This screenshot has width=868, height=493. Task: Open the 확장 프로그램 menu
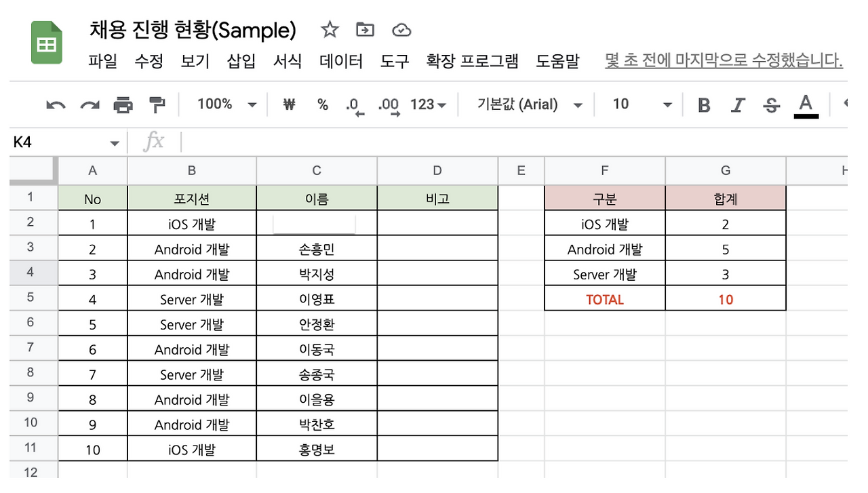point(472,61)
